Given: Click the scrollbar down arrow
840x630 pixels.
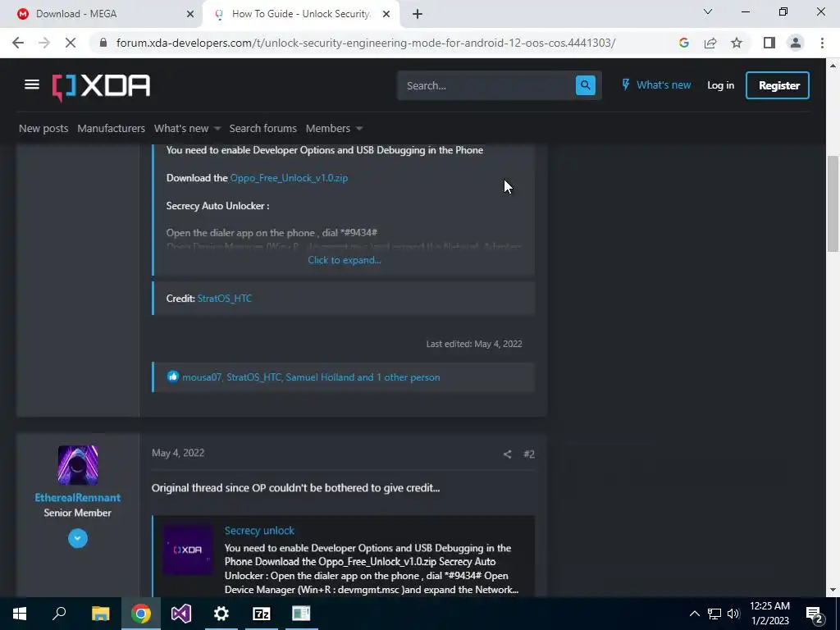Looking at the screenshot, I should click(833, 591).
